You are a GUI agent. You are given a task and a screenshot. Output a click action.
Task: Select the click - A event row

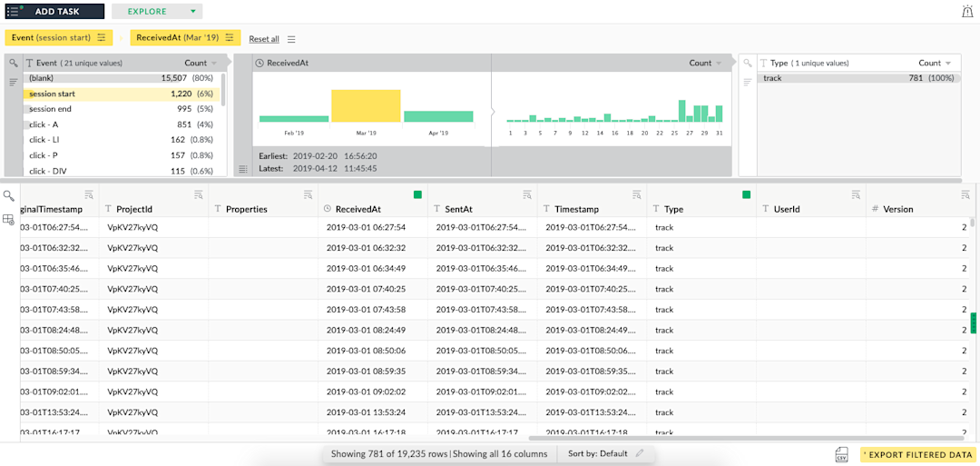[x=122, y=124]
